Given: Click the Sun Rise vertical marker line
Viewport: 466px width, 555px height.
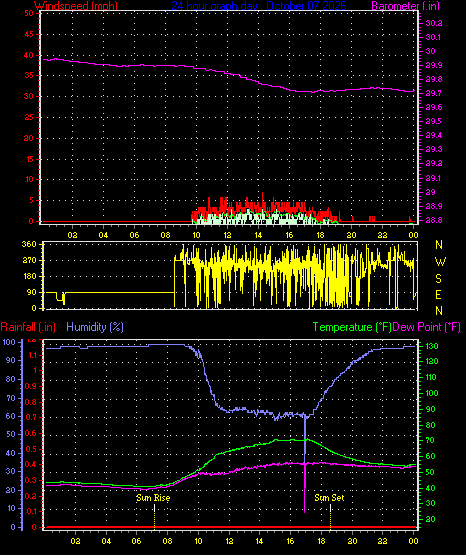Looking at the screenshot, I should tap(155, 516).
